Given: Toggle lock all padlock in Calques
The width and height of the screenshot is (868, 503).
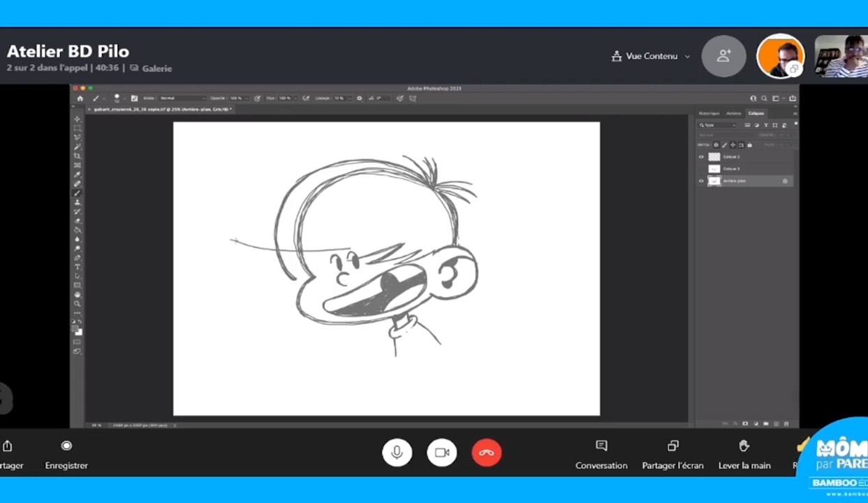Looking at the screenshot, I should [749, 145].
